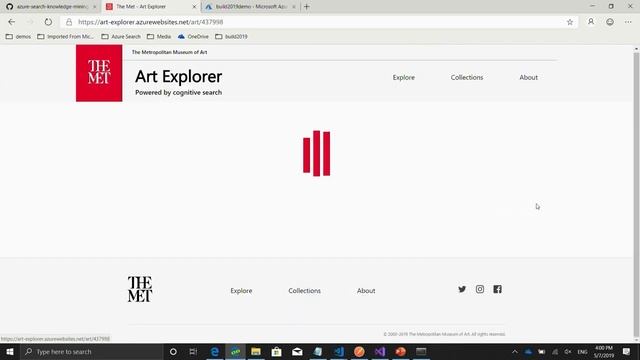Click the black THE MET footer logo

tap(140, 289)
